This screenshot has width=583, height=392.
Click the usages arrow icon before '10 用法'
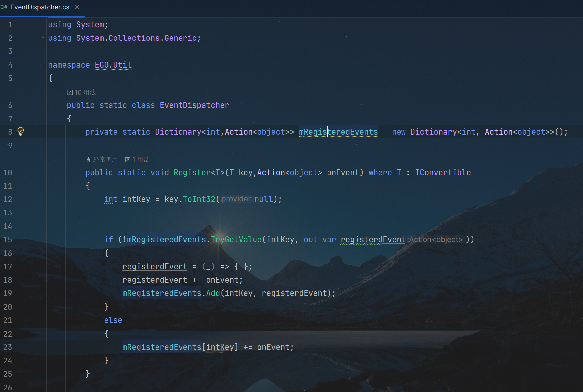[x=70, y=92]
